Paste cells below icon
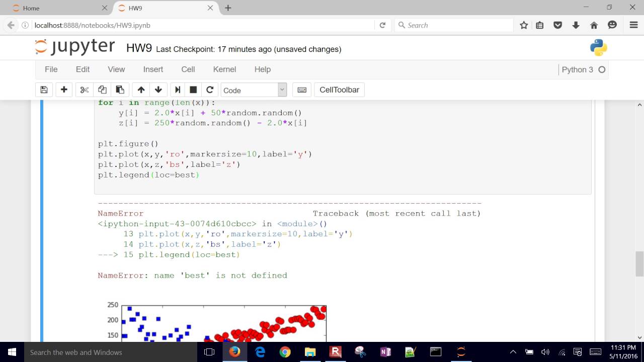This screenshot has height=362, width=644. (120, 90)
